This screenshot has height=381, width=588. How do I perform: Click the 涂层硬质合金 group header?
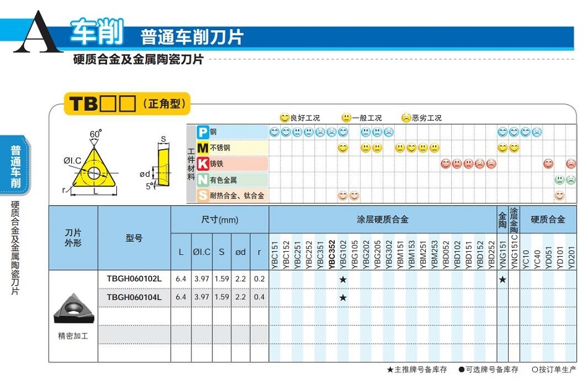[x=383, y=220]
